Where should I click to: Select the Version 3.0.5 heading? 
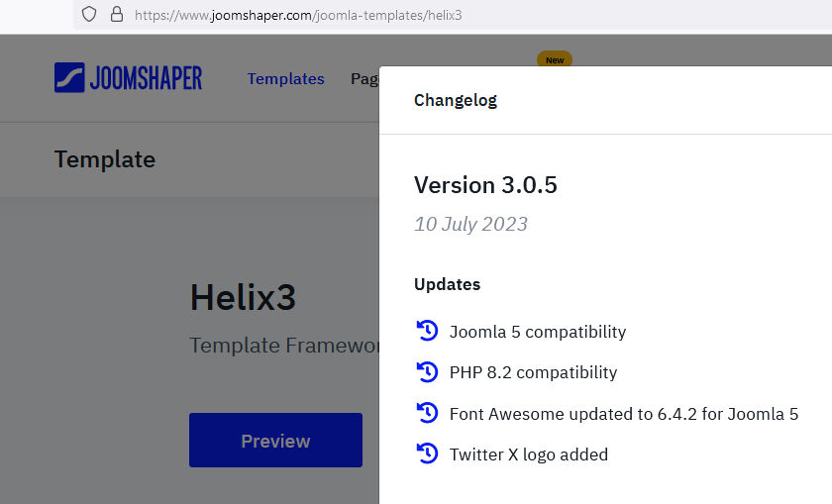pos(485,185)
